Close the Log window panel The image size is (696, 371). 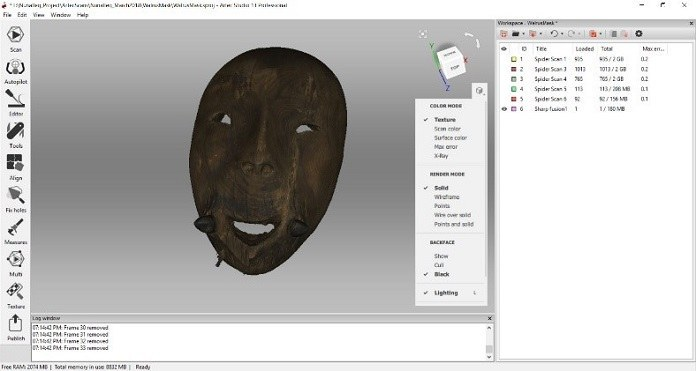pyautogui.click(x=490, y=318)
